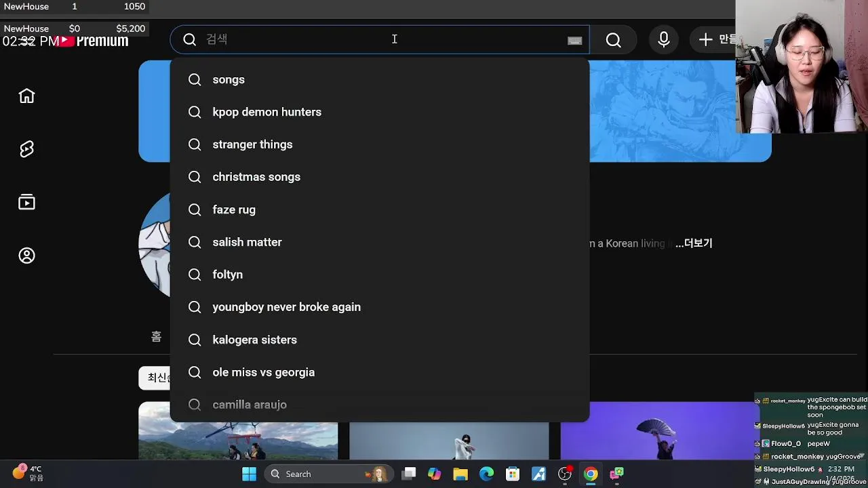Click the magnifier icon beside 'songs'
Screen dimensions: 868x488
point(195,80)
